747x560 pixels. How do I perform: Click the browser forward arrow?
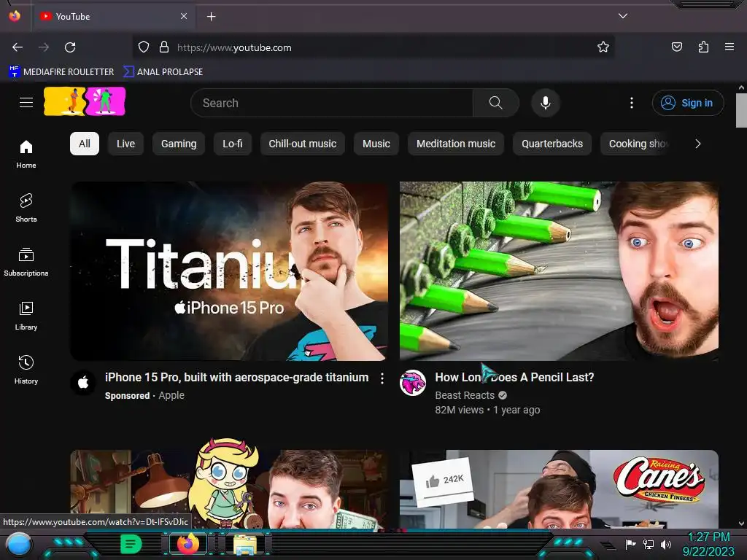tap(44, 47)
